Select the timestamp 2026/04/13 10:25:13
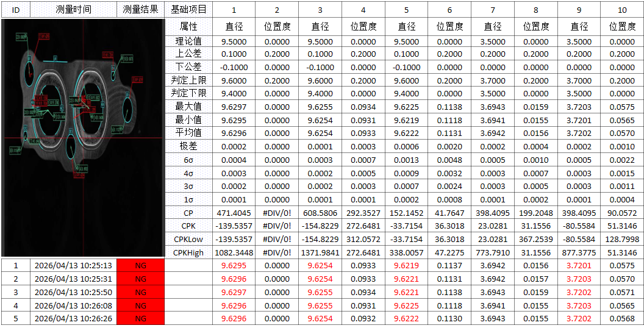644x328 pixels. [x=74, y=266]
